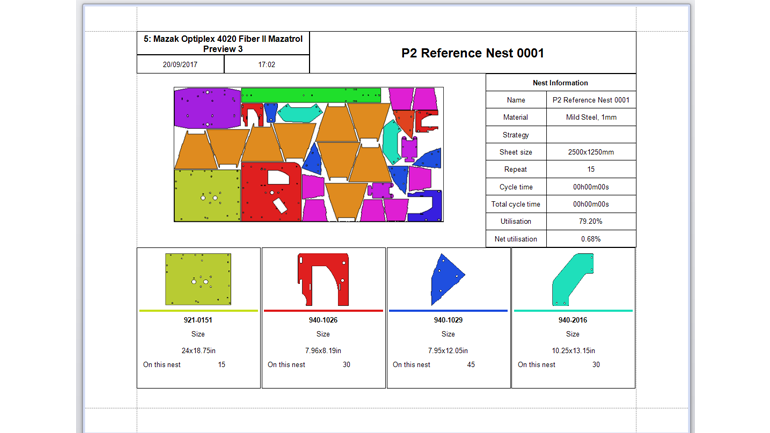The width and height of the screenshot is (770, 433).
Task: Click the Nest Information table header
Action: pos(560,83)
